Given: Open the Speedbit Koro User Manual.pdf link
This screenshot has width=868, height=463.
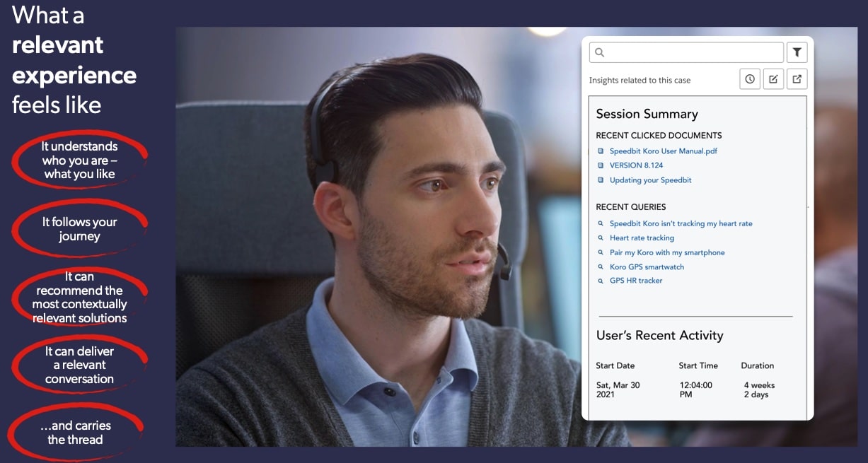Looking at the screenshot, I should [x=664, y=151].
